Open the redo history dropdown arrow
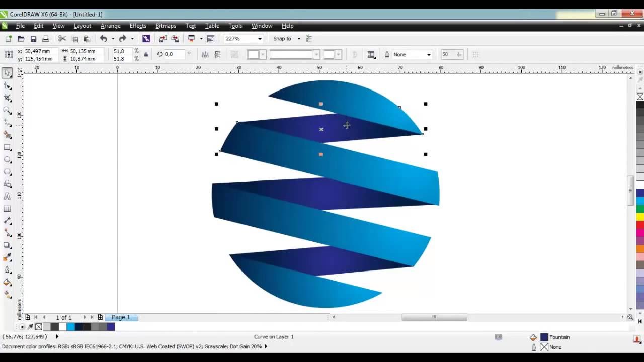Viewport: 644px width, 362px height. click(132, 39)
